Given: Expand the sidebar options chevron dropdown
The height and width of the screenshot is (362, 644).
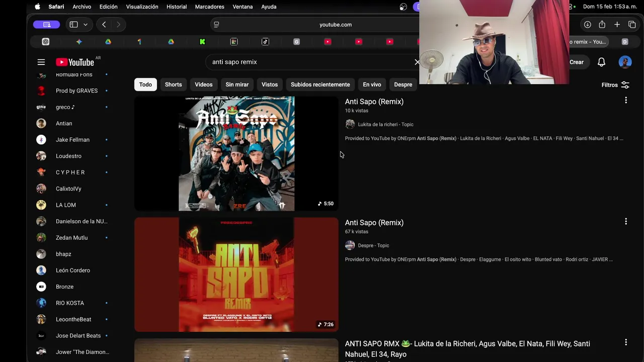Looking at the screenshot, I should tap(86, 24).
